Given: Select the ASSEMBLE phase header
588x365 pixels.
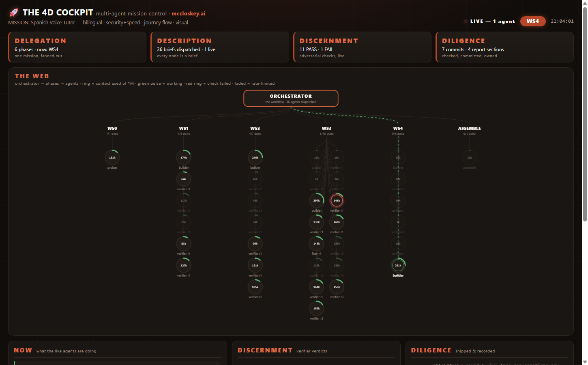Looking at the screenshot, I should pyautogui.click(x=470, y=128).
